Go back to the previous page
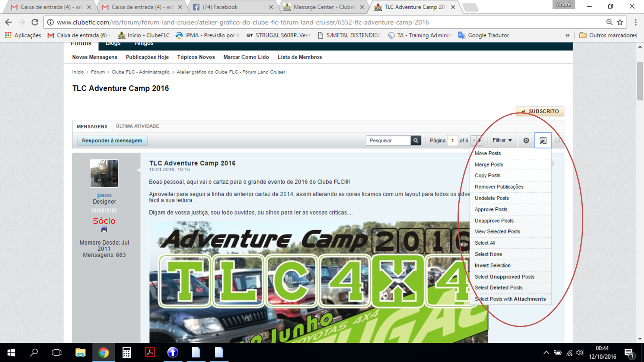 coord(8,22)
